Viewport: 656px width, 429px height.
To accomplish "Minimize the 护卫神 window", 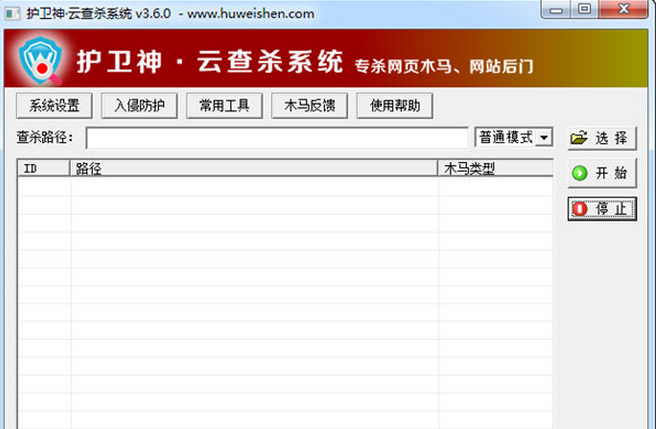I will click(x=556, y=9).
